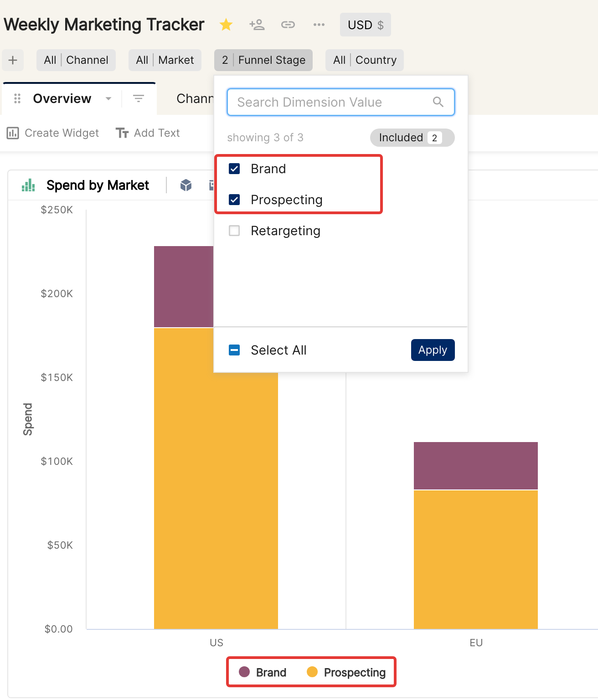Expand the Overview tab dropdown arrow
Viewport: 598px width, 700px height.
pyautogui.click(x=108, y=98)
